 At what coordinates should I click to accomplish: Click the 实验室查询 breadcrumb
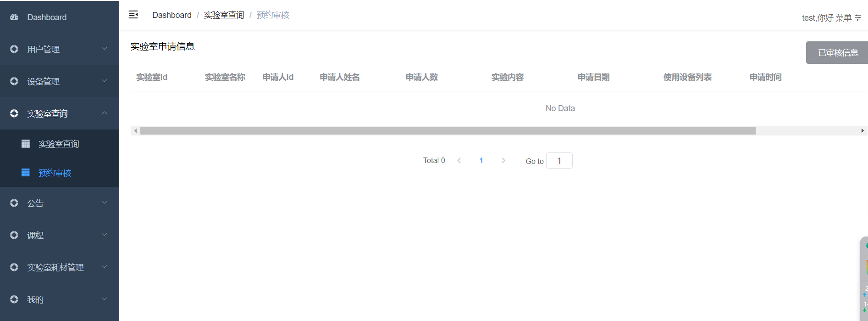224,15
